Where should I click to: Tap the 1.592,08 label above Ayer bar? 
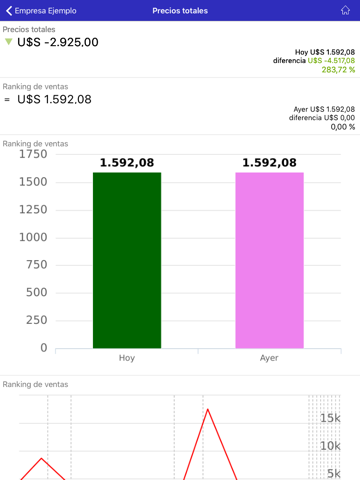coord(269,163)
